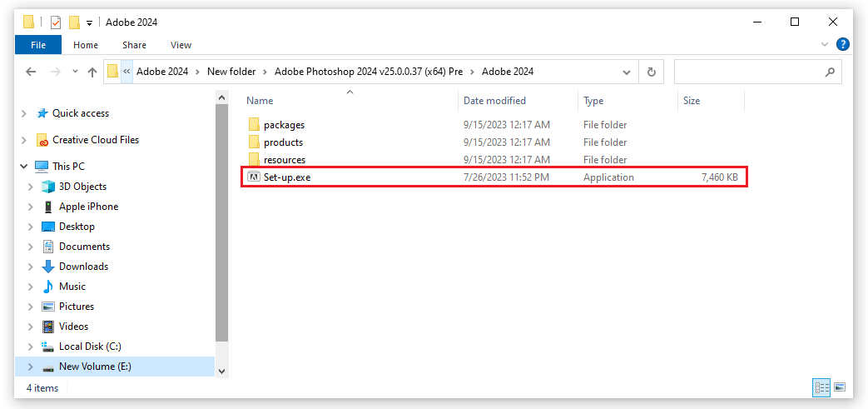
Task: Switch to the Home ribbon tab
Action: click(85, 45)
